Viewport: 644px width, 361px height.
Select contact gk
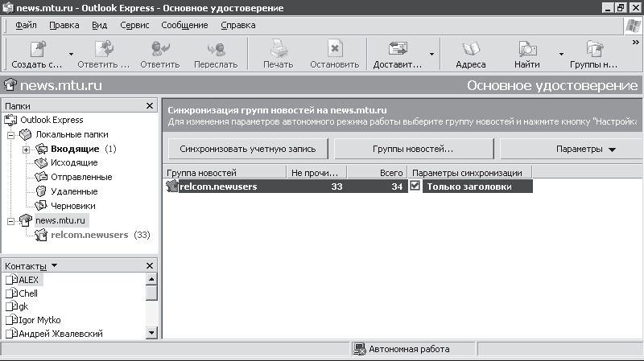coord(23,307)
